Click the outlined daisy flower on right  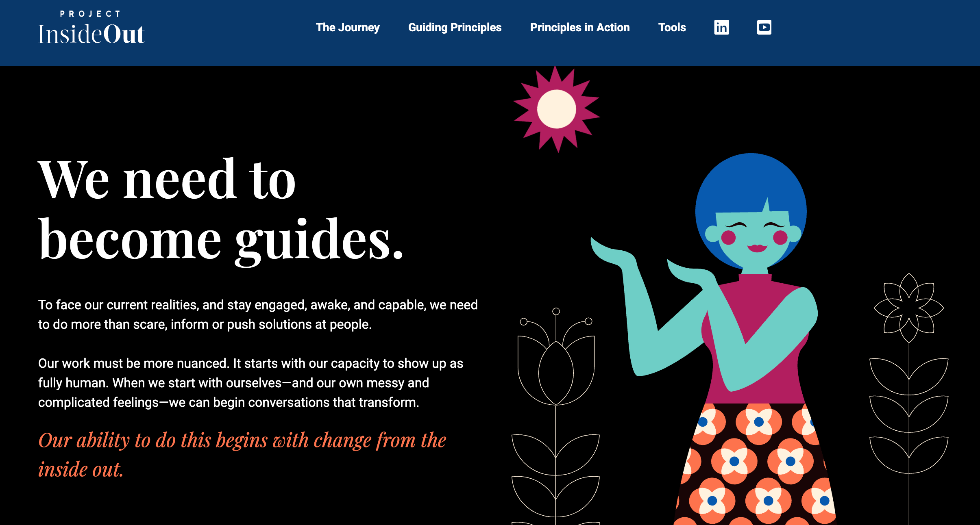tap(909, 308)
